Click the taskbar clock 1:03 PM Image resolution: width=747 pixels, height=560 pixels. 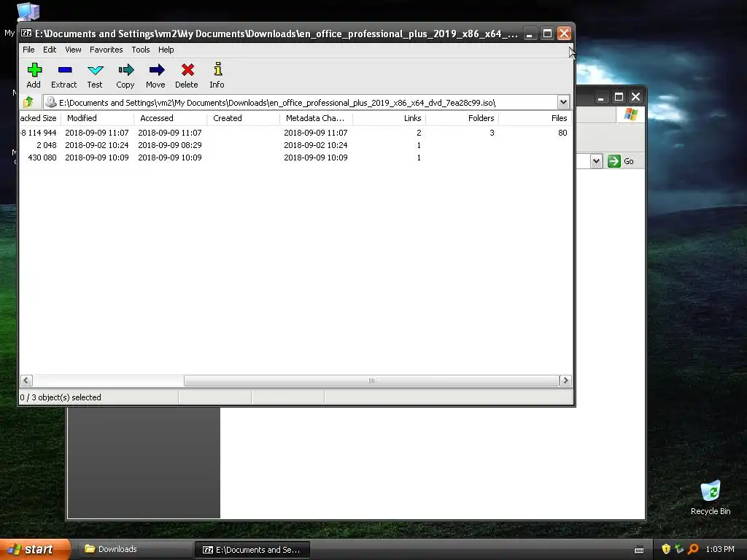720,549
